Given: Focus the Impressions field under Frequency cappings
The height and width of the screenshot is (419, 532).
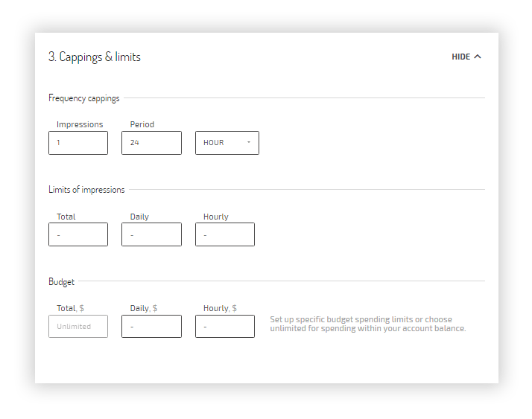Looking at the screenshot, I should pos(78,143).
